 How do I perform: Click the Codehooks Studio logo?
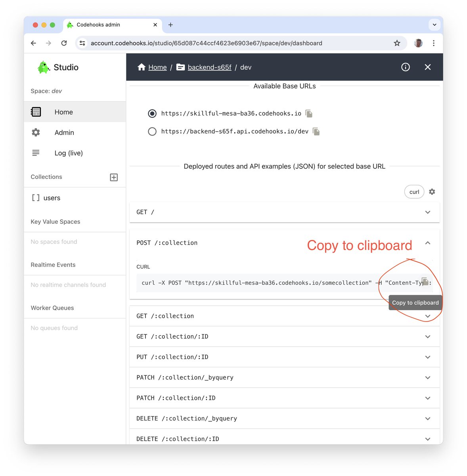click(x=43, y=67)
